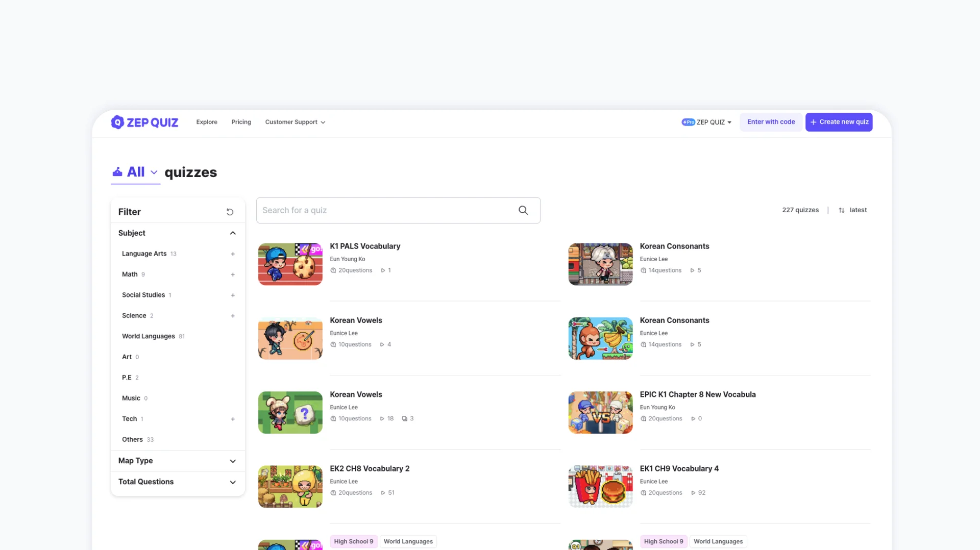The image size is (980, 550).
Task: Click the first High School 9 tag
Action: coord(354,542)
